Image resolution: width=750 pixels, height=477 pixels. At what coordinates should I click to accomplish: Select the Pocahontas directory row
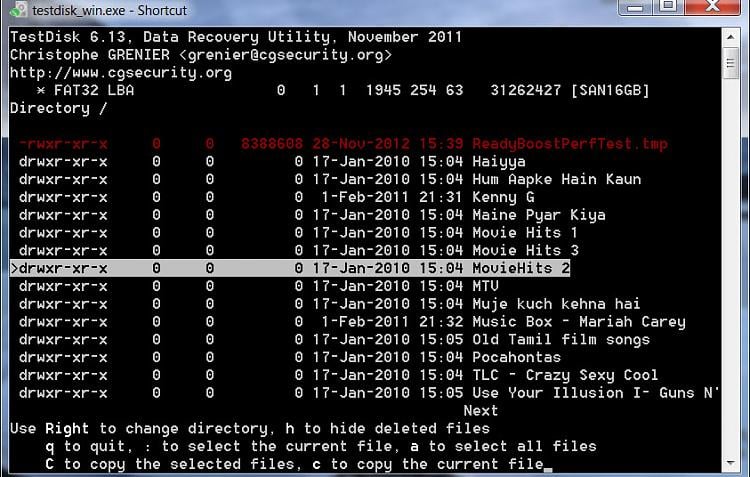289,357
